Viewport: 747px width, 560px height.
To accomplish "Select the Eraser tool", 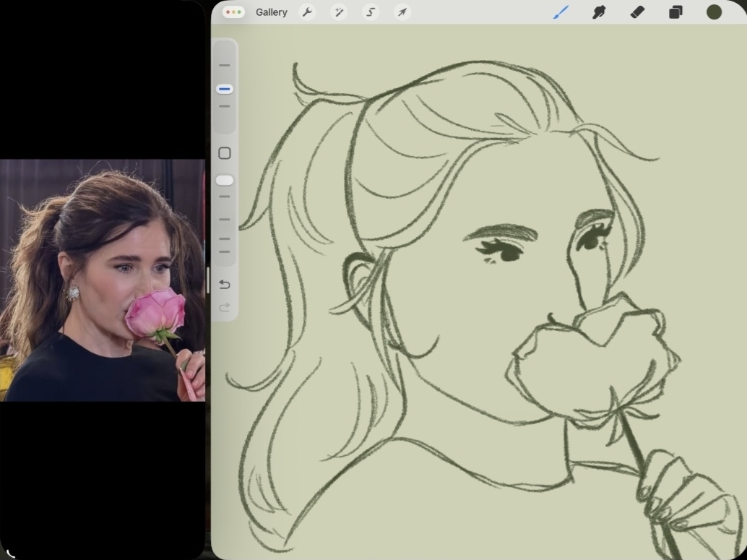I will click(637, 12).
